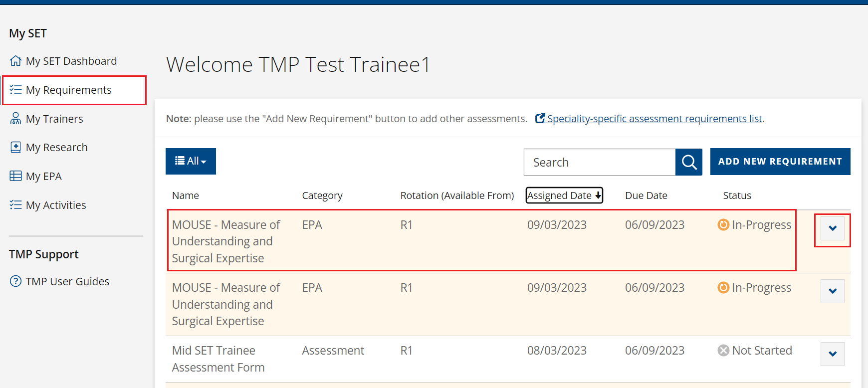Open TMP User Guides link

click(x=67, y=281)
